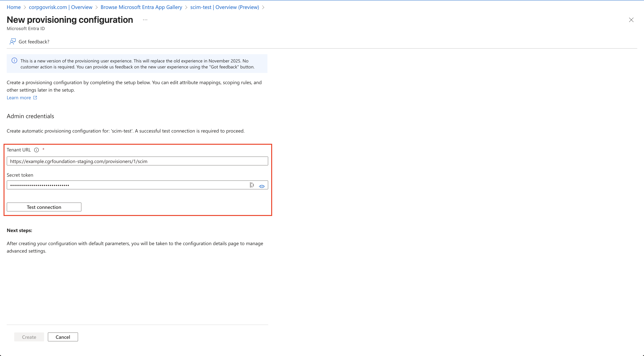The image size is (644, 356).
Task: Click the chevron after scim-test breadcrumb
Action: tap(263, 7)
